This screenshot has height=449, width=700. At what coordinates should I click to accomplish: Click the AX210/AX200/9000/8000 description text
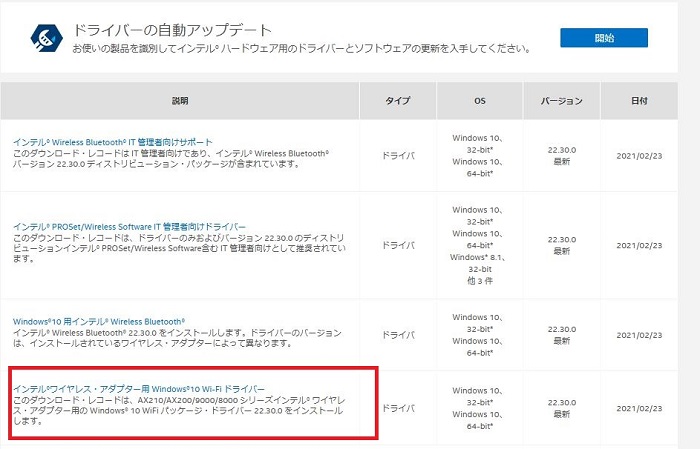coord(179,411)
